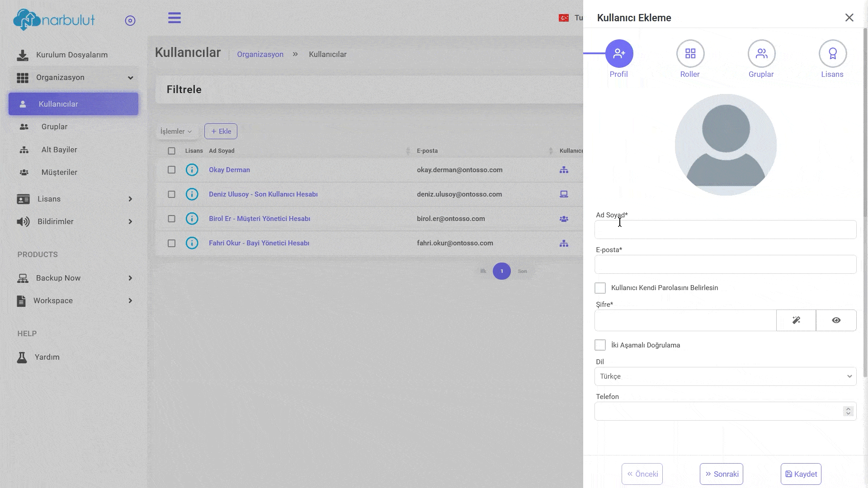
Task: Click the Ekle button
Action: pyautogui.click(x=221, y=131)
